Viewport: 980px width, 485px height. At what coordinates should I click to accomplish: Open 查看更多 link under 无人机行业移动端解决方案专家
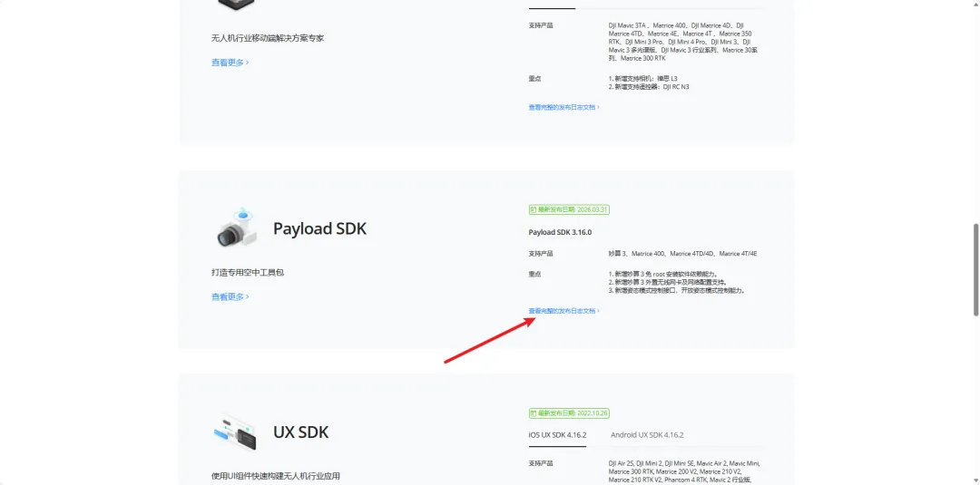pos(230,63)
